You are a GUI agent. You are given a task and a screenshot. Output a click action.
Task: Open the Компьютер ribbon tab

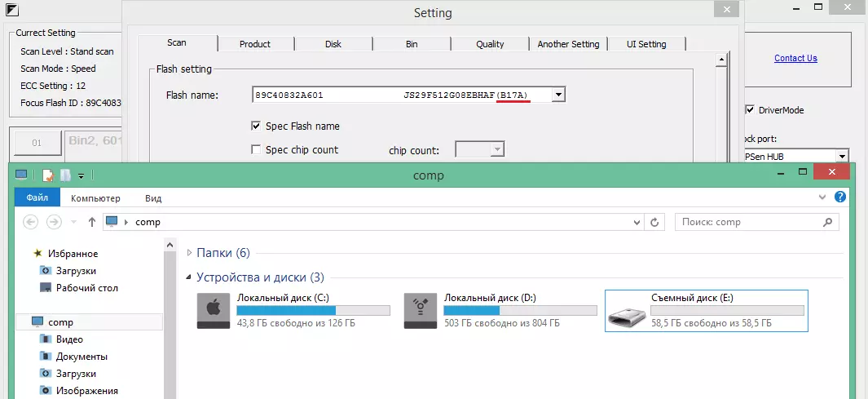95,198
